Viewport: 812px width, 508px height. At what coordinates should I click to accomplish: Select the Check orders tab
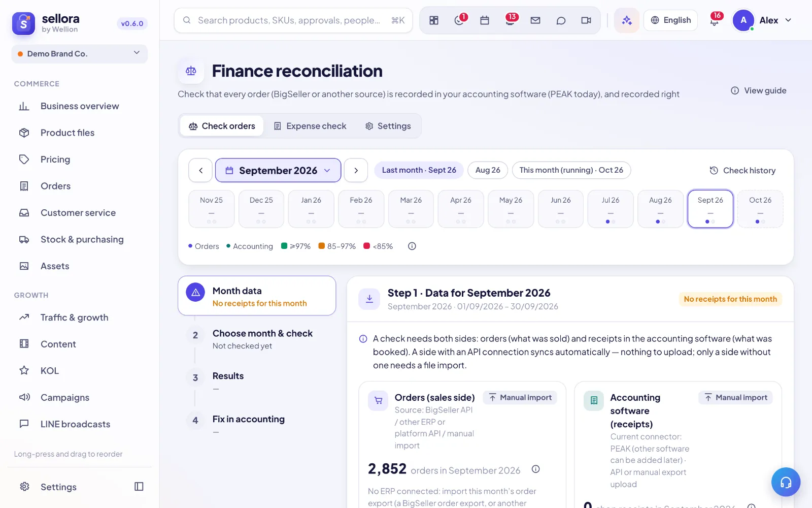coord(222,126)
